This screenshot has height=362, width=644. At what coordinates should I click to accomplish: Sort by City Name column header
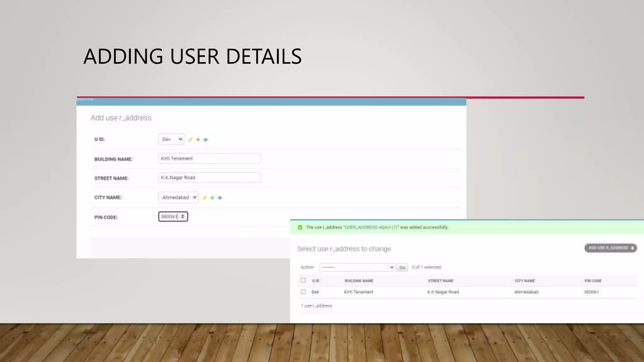(525, 281)
